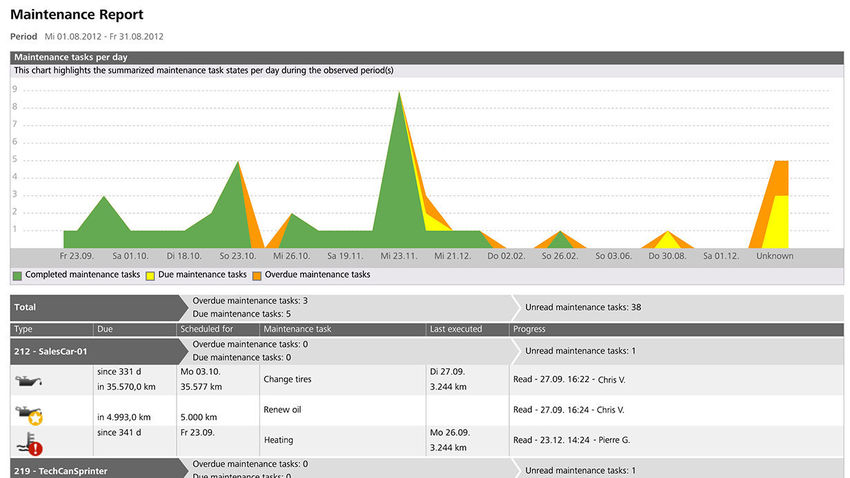
Task: Click 'Read - 27.09. 16:22 - Chris V.' progress
Action: point(569,379)
